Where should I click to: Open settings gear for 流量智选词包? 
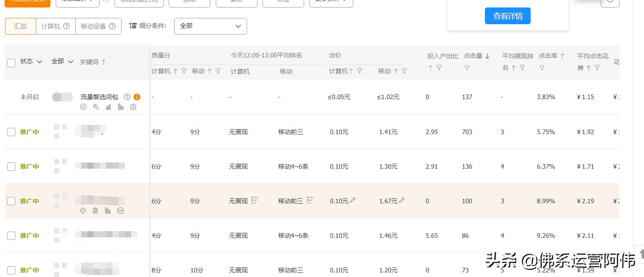coord(83,107)
